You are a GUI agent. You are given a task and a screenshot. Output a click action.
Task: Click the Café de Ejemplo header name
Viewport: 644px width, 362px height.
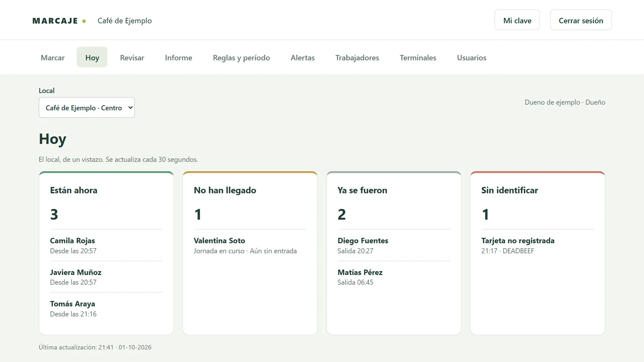pos(125,21)
